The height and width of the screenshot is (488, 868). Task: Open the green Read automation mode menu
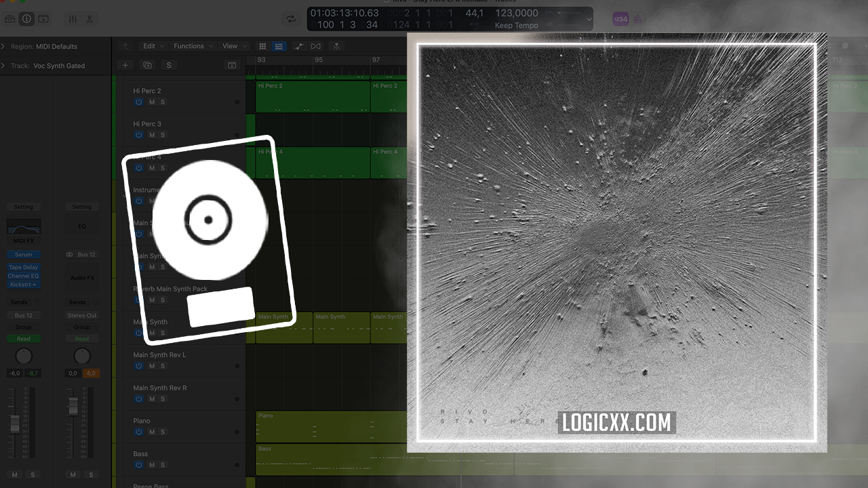tap(24, 339)
